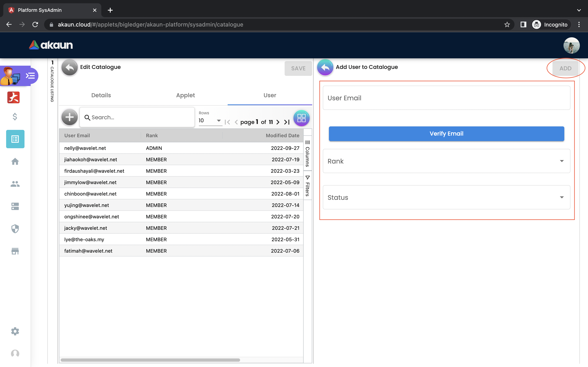Click the Verify Email button
Screen dimensions: 588x367
coord(446,134)
